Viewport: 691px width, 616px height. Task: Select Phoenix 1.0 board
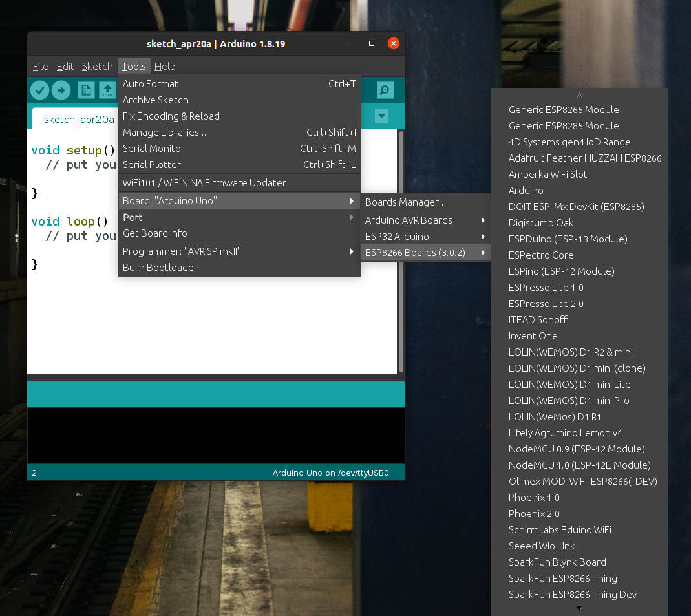tap(580, 498)
